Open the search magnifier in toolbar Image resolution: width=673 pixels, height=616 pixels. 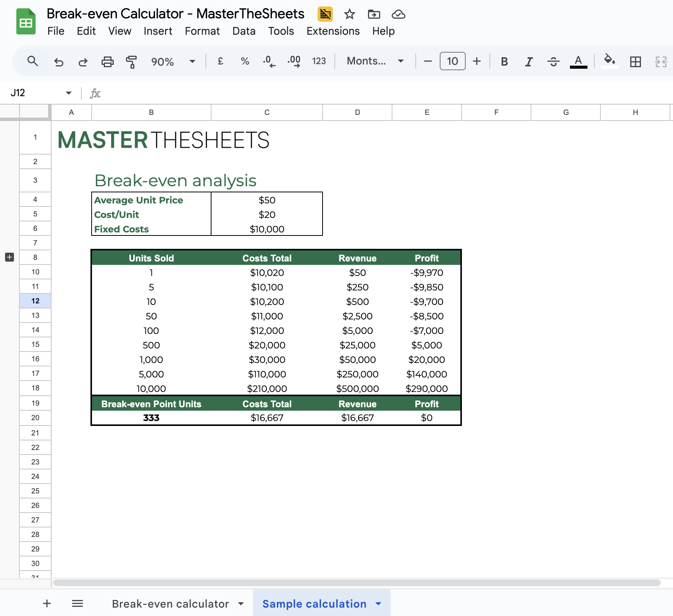pos(33,61)
